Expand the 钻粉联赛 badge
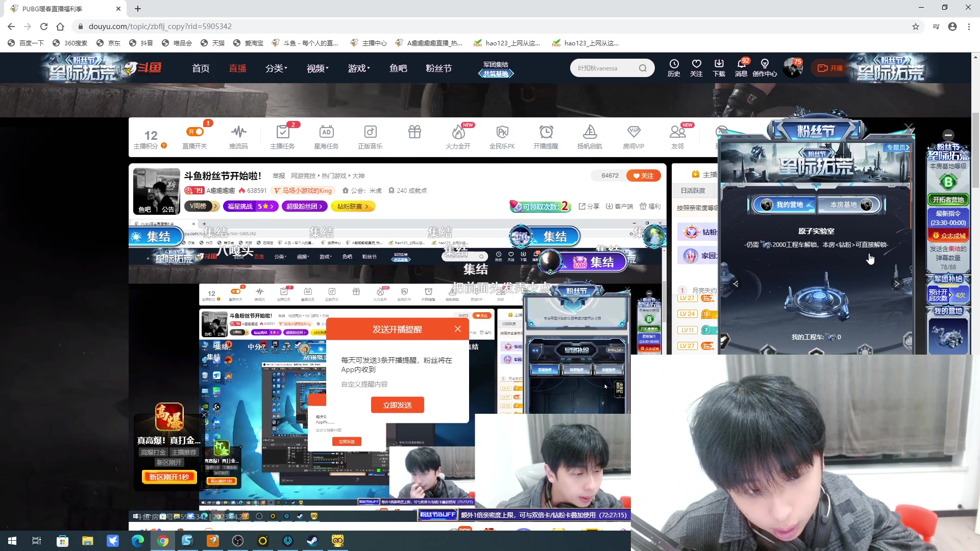This screenshot has height=551, width=980. [x=353, y=206]
